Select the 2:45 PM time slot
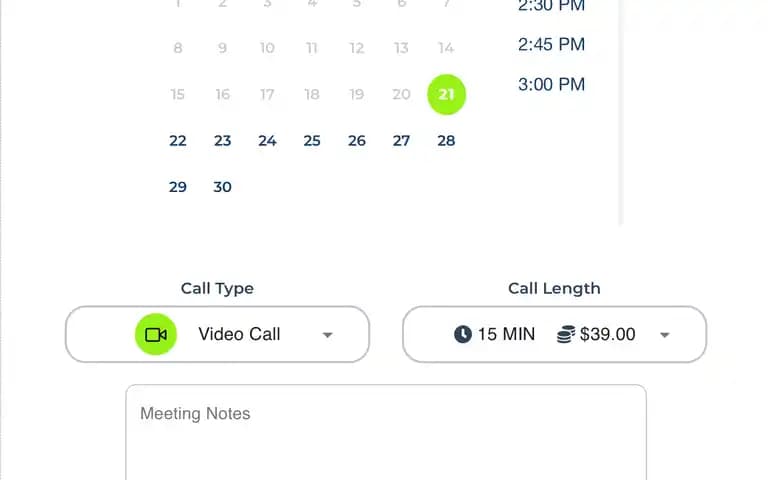 click(x=552, y=45)
